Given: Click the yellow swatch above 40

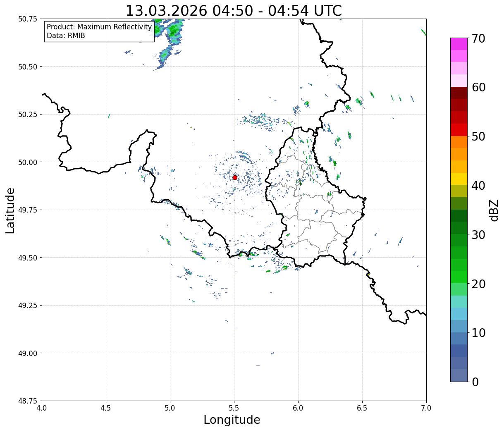Looking at the screenshot, I should (x=459, y=179).
